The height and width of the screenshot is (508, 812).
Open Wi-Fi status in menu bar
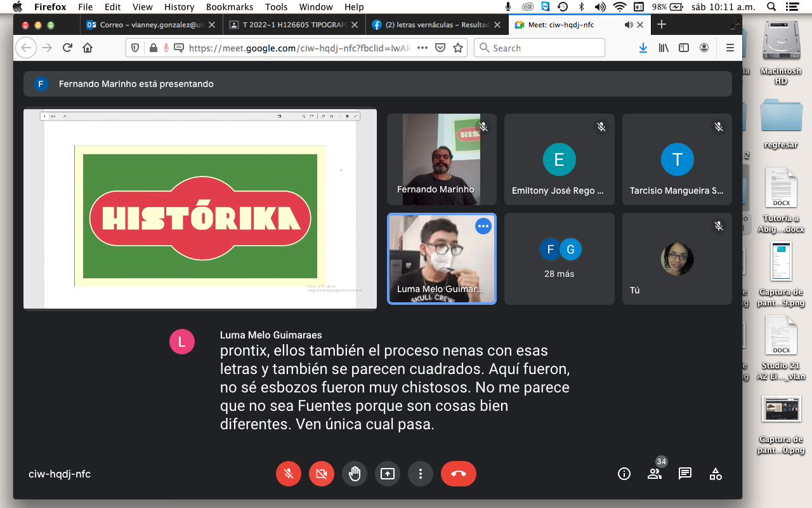[620, 7]
